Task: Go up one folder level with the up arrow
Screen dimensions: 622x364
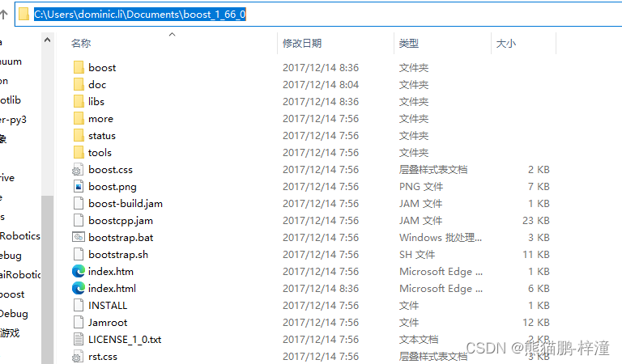Action: point(4,15)
